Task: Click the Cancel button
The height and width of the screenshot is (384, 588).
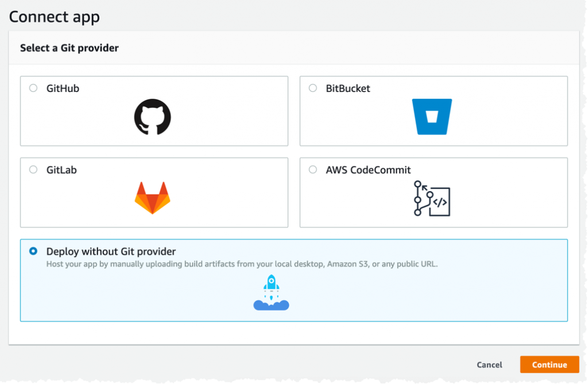Action: tap(489, 364)
